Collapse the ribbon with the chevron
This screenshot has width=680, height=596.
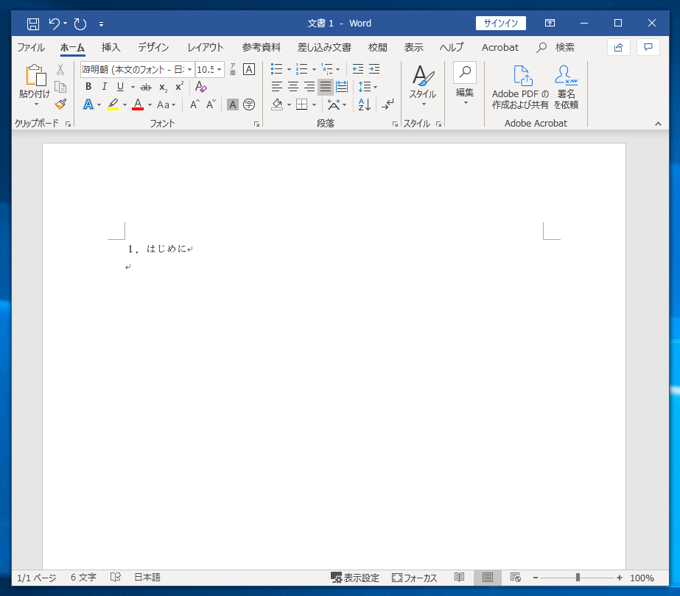[658, 124]
